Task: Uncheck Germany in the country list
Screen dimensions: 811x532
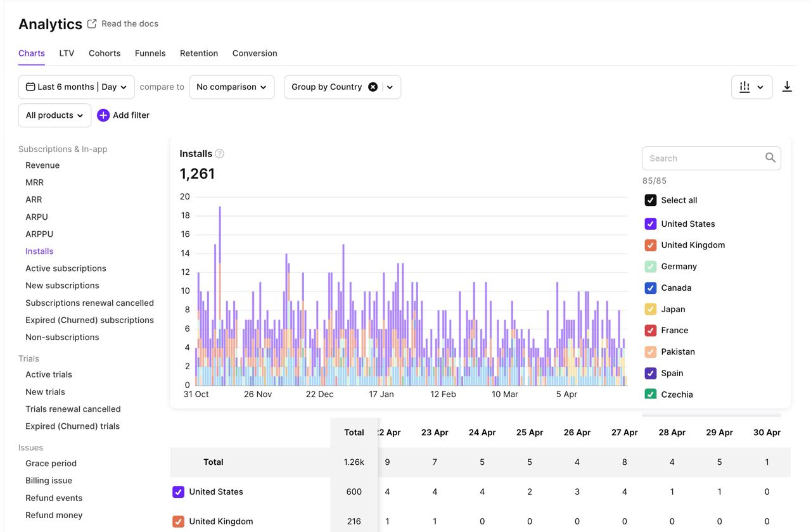Action: [x=650, y=266]
